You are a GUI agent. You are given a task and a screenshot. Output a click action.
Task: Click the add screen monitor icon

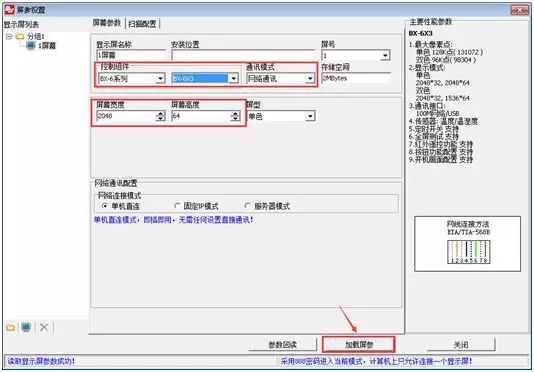pos(26,327)
